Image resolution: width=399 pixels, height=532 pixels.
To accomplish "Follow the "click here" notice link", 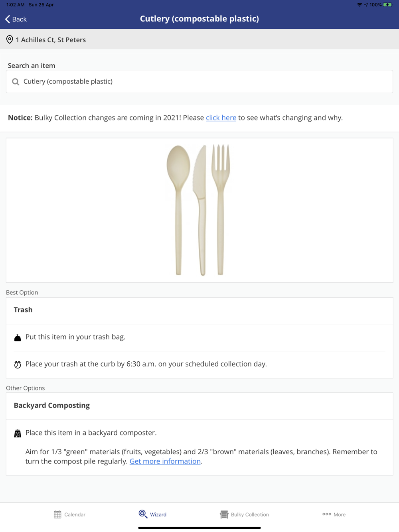I will tap(221, 118).
